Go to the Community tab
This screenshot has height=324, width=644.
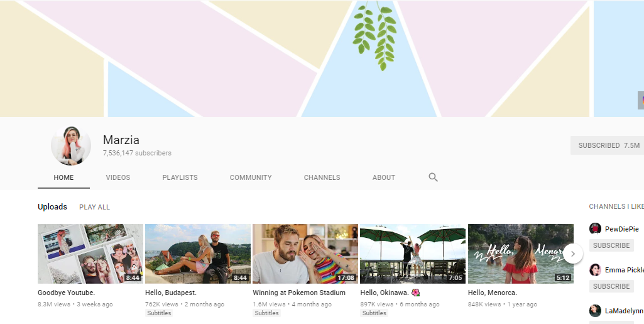251,177
